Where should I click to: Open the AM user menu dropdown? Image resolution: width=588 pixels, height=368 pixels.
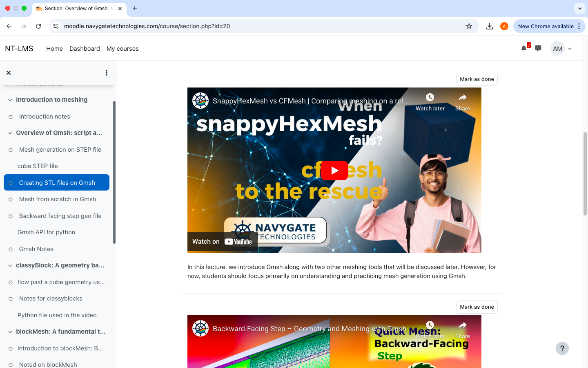coord(562,49)
